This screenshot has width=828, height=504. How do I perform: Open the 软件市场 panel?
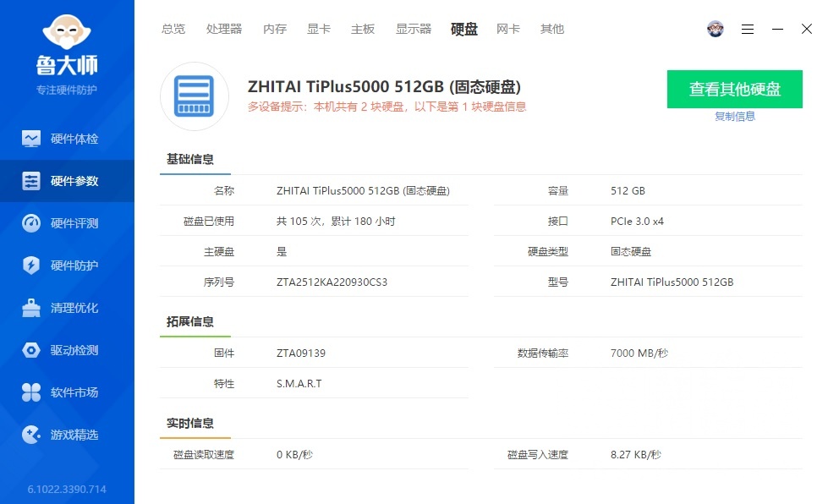point(68,392)
